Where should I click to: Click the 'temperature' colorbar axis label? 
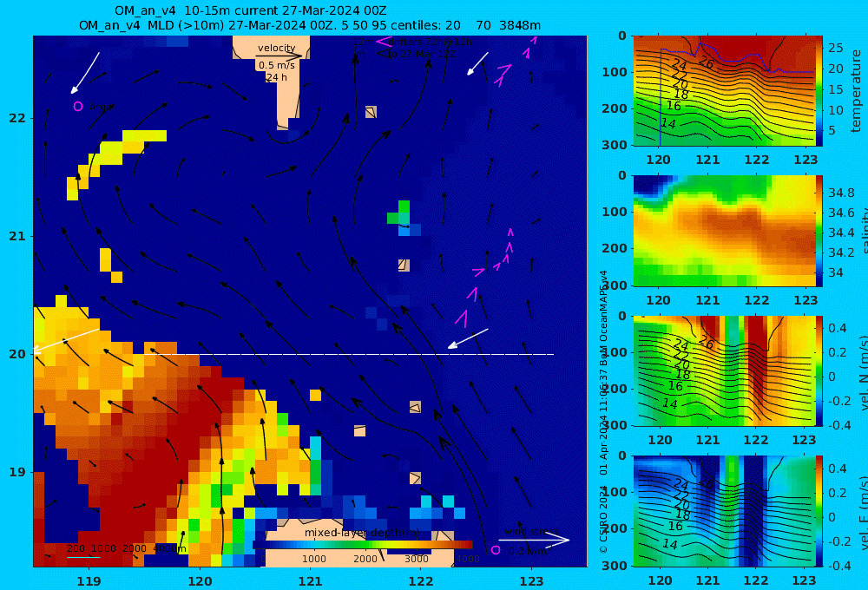coord(857,91)
